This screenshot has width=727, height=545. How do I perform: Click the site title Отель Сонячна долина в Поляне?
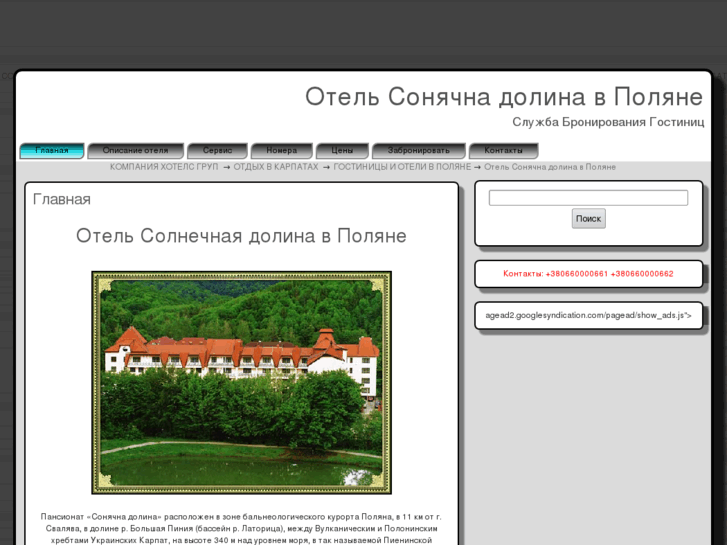503,97
